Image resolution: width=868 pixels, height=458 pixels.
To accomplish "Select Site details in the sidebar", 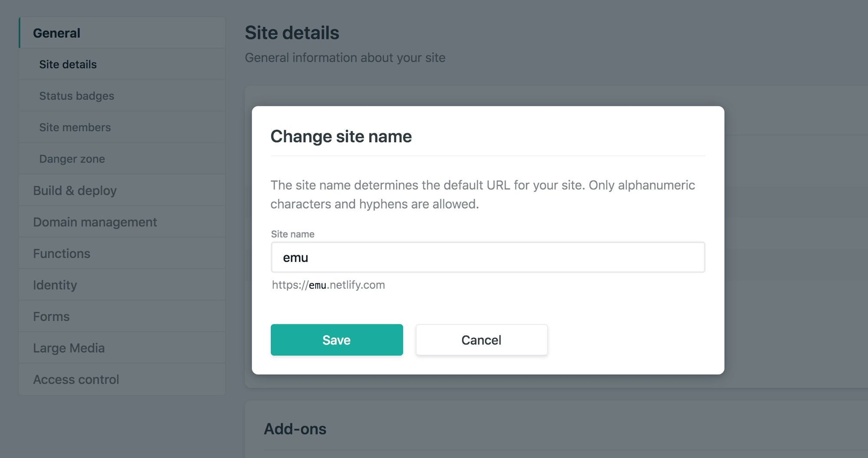I will pos(122,64).
